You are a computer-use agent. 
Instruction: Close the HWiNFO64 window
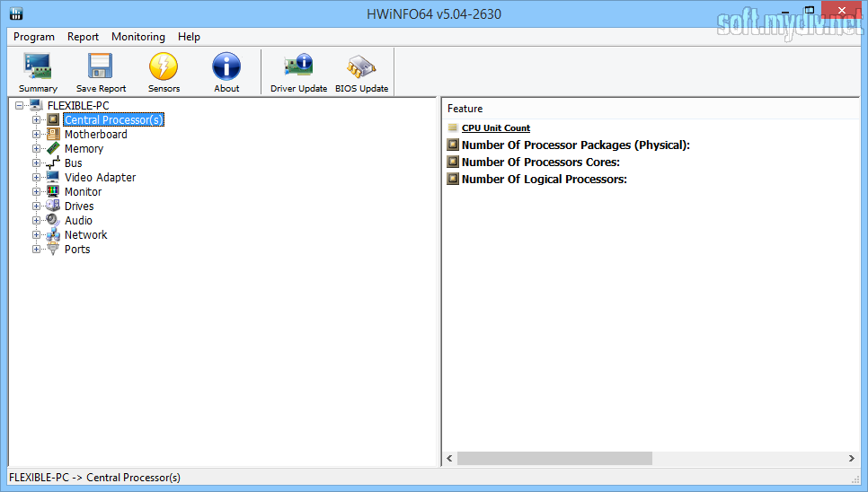point(841,11)
